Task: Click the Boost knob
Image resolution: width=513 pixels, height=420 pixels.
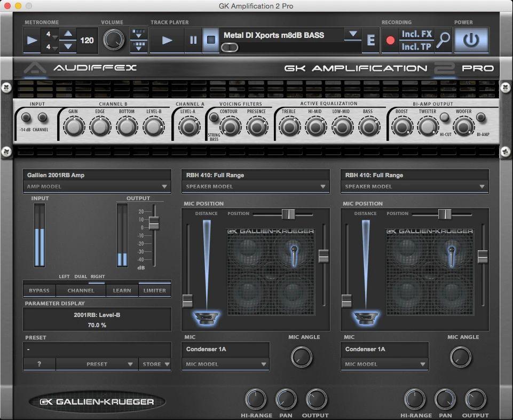Action: 402,126
